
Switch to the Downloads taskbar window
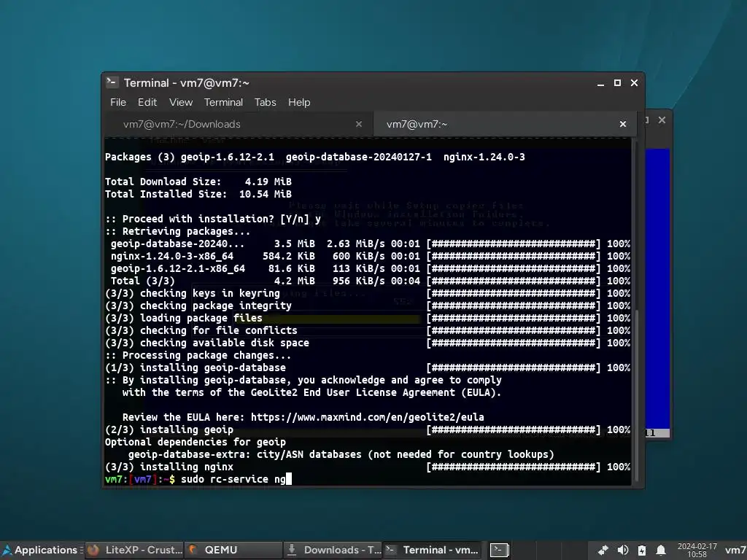pos(333,550)
